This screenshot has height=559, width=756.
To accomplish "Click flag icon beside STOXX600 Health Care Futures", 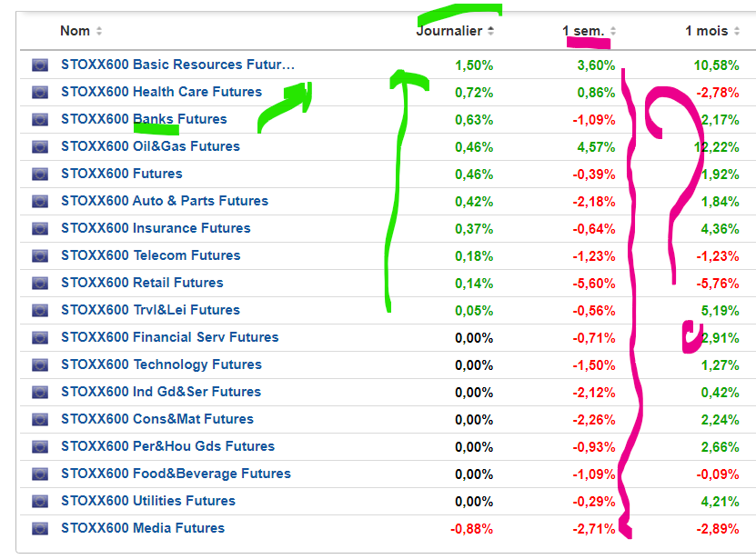I will [40, 92].
